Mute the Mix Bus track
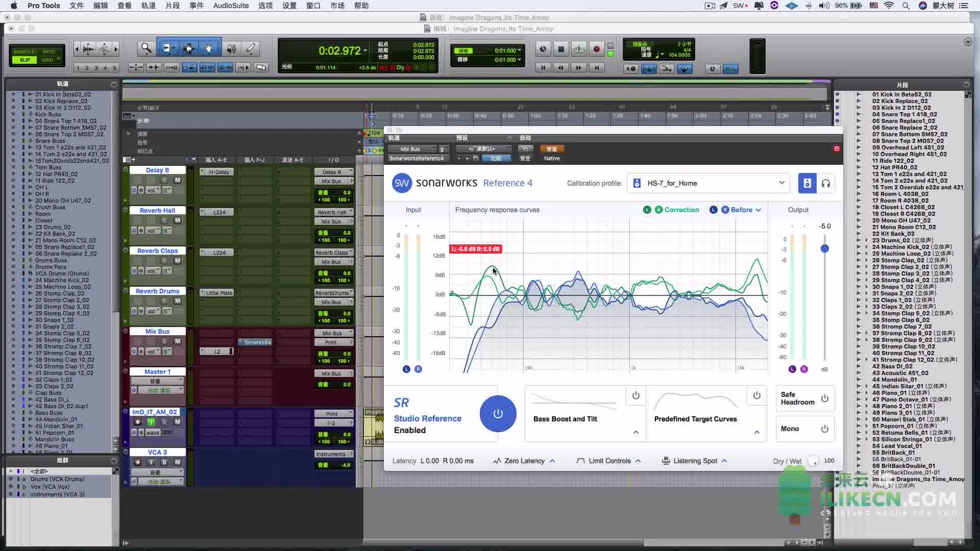 click(x=177, y=341)
